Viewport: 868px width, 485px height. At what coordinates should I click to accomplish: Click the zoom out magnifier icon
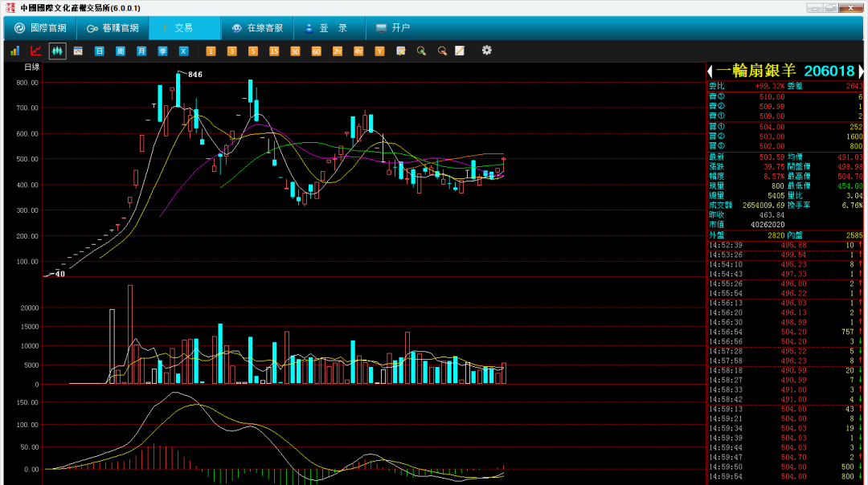[x=442, y=51]
